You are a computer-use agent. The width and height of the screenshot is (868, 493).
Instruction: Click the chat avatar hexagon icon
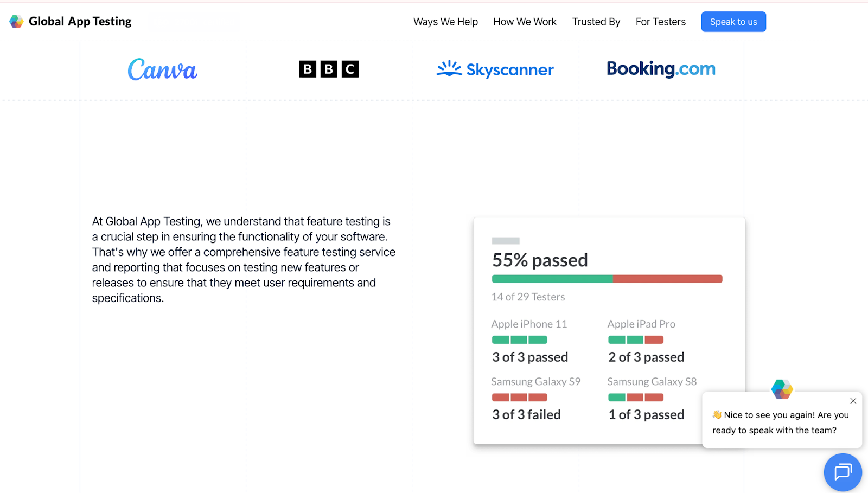click(x=782, y=389)
